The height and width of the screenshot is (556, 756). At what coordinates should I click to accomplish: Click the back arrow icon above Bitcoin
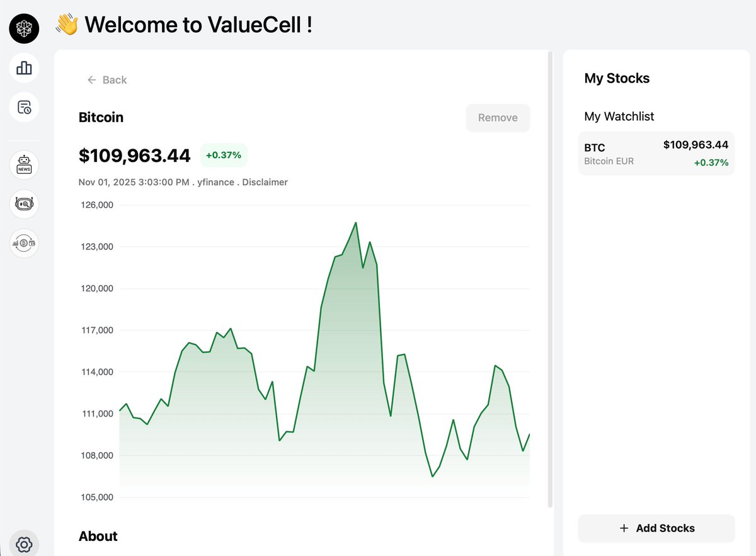(x=92, y=80)
